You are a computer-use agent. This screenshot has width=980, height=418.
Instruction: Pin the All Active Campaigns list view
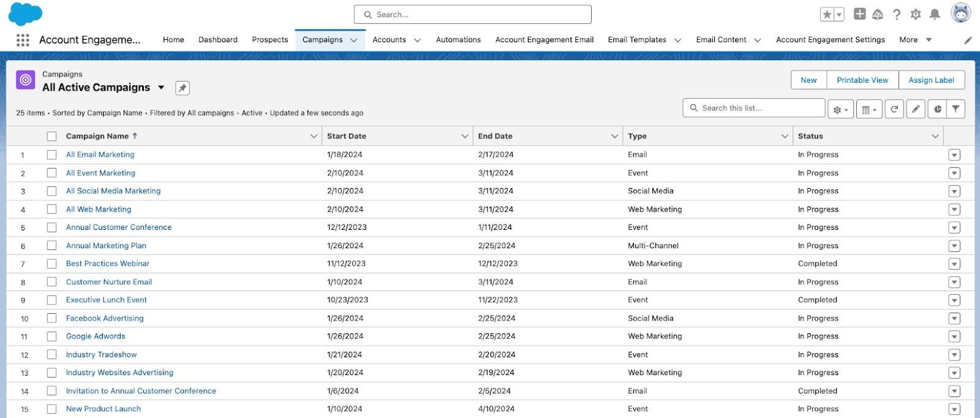pos(183,88)
